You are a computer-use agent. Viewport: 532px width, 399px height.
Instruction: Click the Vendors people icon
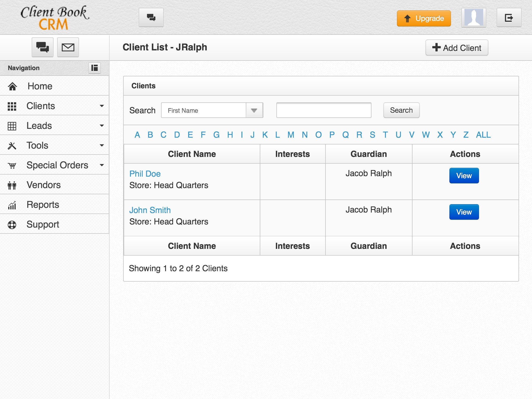(12, 185)
